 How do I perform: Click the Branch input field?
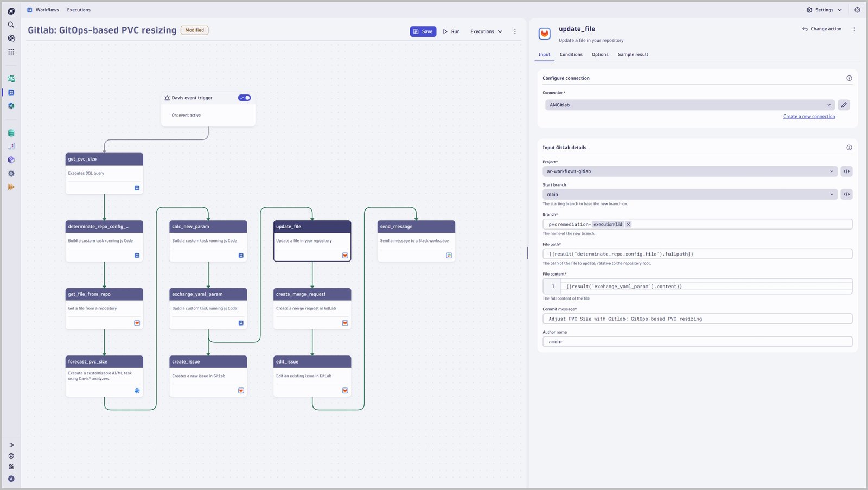697,224
